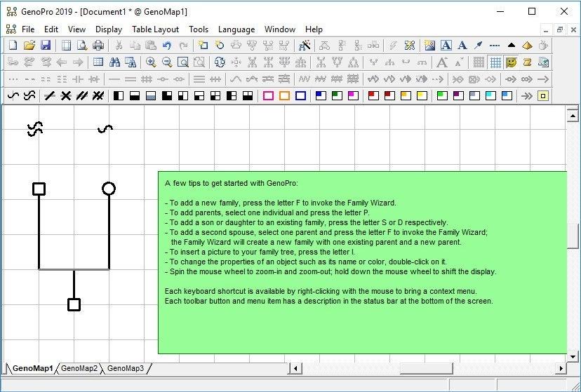Open the View menu
The width and height of the screenshot is (581, 392).
click(x=76, y=29)
